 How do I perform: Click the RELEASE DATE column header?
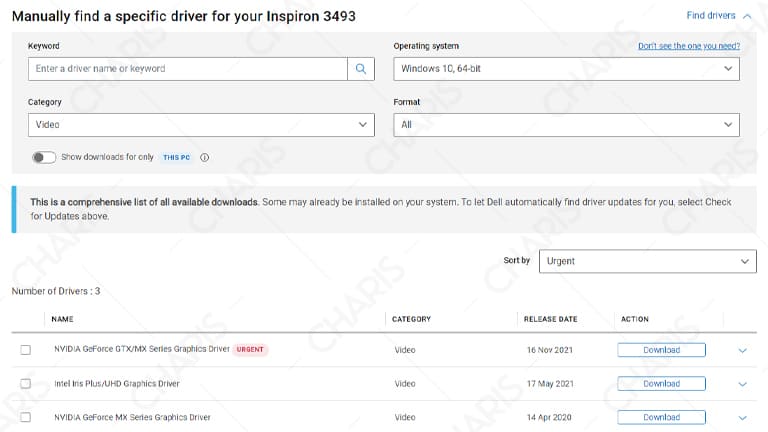(551, 319)
